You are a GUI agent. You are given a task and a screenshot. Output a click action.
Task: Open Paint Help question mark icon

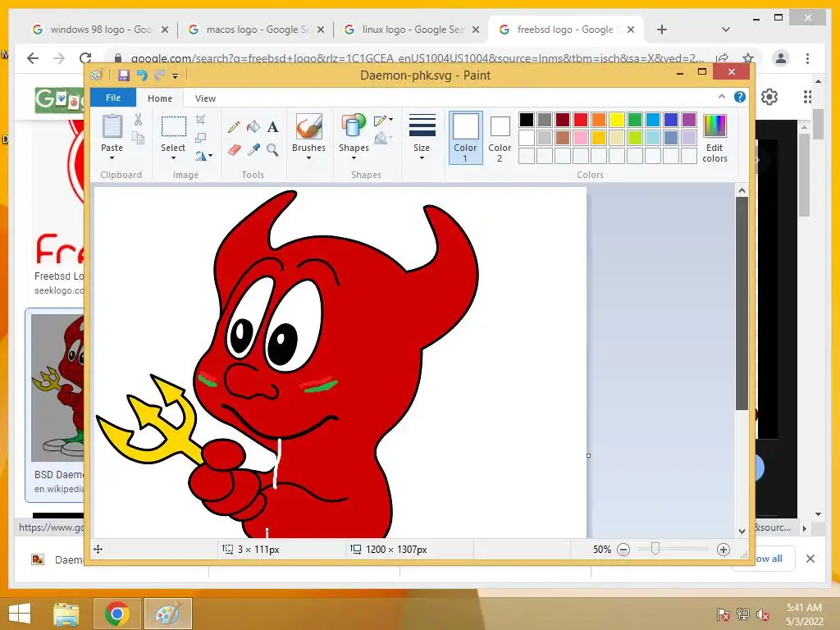point(740,97)
